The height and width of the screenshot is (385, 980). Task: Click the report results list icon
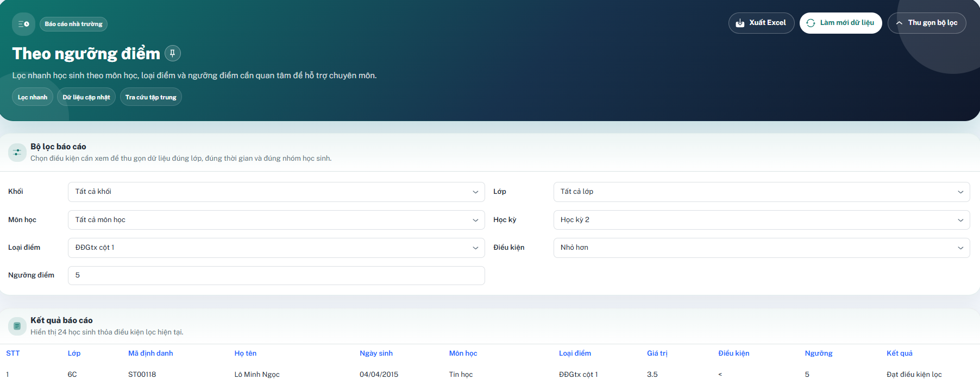(17, 326)
